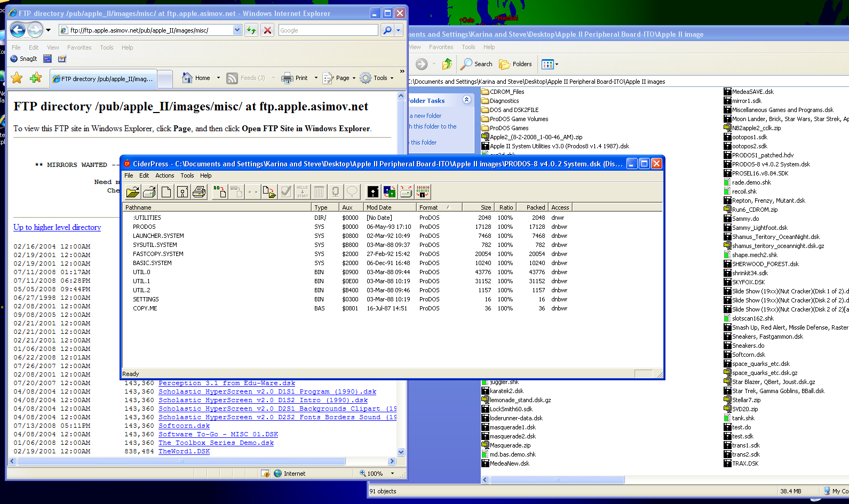The height and width of the screenshot is (504, 849).
Task: Click the clamp Recompress icon
Action: (x=336, y=191)
